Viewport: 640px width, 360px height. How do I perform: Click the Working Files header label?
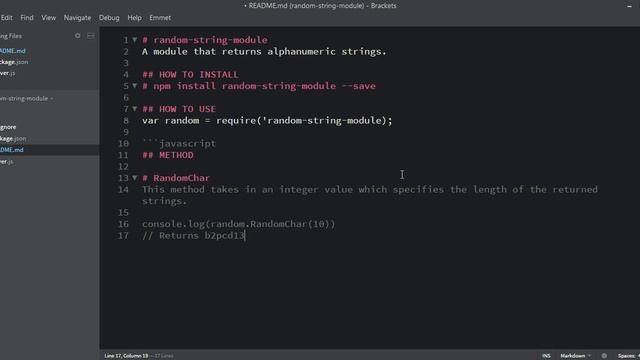click(x=11, y=36)
